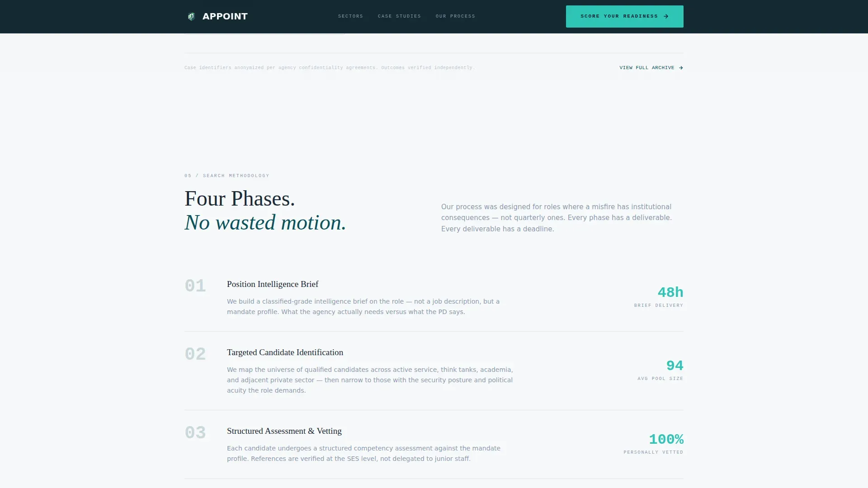Image resolution: width=868 pixels, height=488 pixels.
Task: Select the Structured Assessment & Vetting heading
Action: tap(284, 431)
